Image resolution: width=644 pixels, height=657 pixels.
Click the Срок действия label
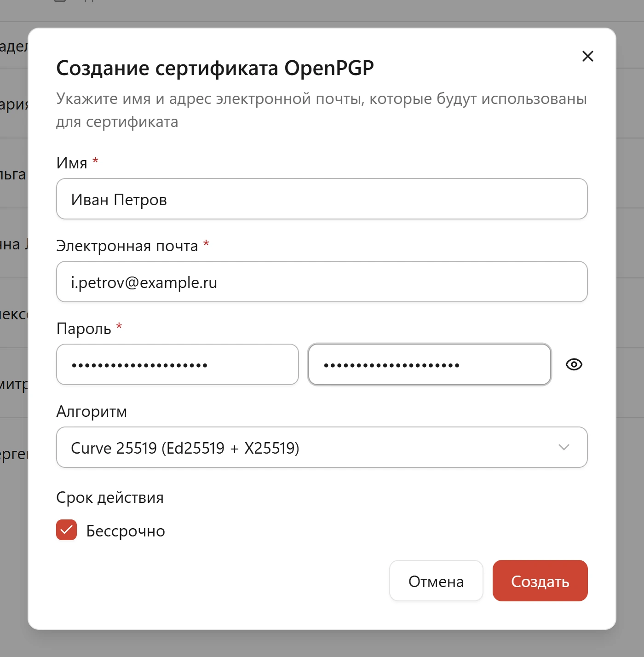[x=110, y=498]
